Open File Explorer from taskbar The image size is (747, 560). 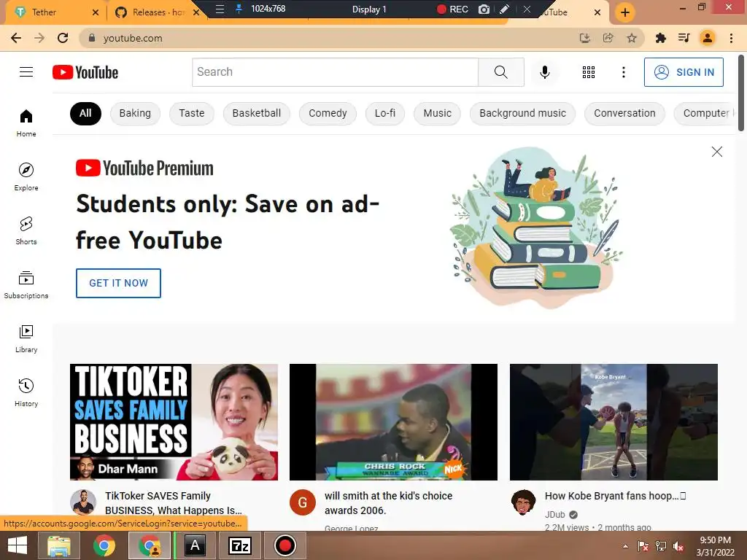(59, 545)
